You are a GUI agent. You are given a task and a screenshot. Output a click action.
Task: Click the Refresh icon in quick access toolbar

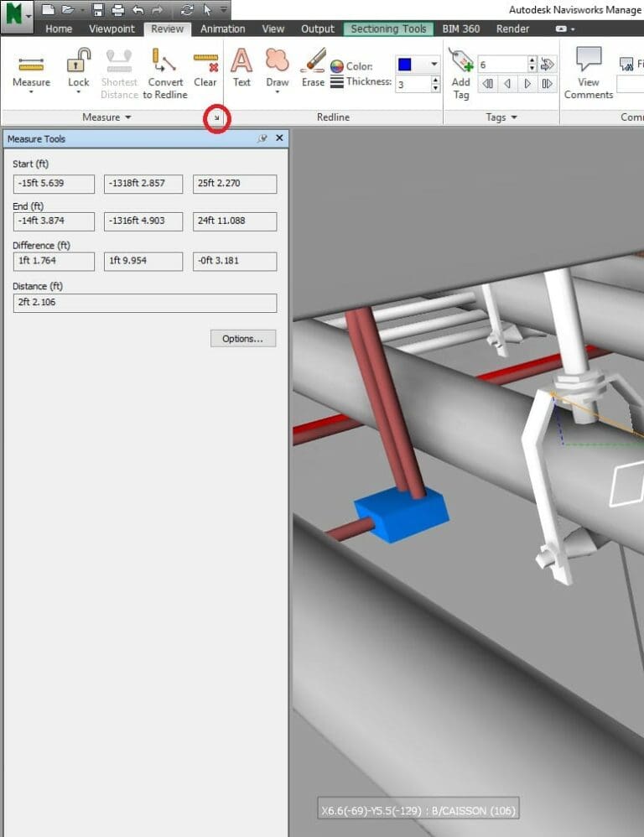[187, 9]
